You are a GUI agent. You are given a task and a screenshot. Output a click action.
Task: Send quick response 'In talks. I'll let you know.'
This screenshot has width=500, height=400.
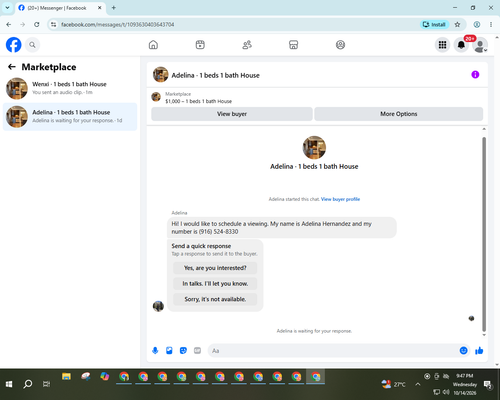[x=215, y=284]
